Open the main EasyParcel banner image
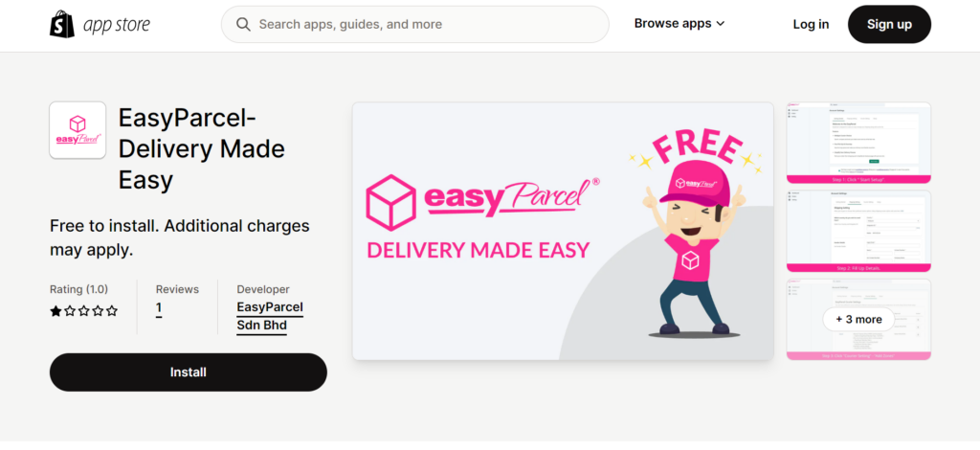 (x=563, y=232)
